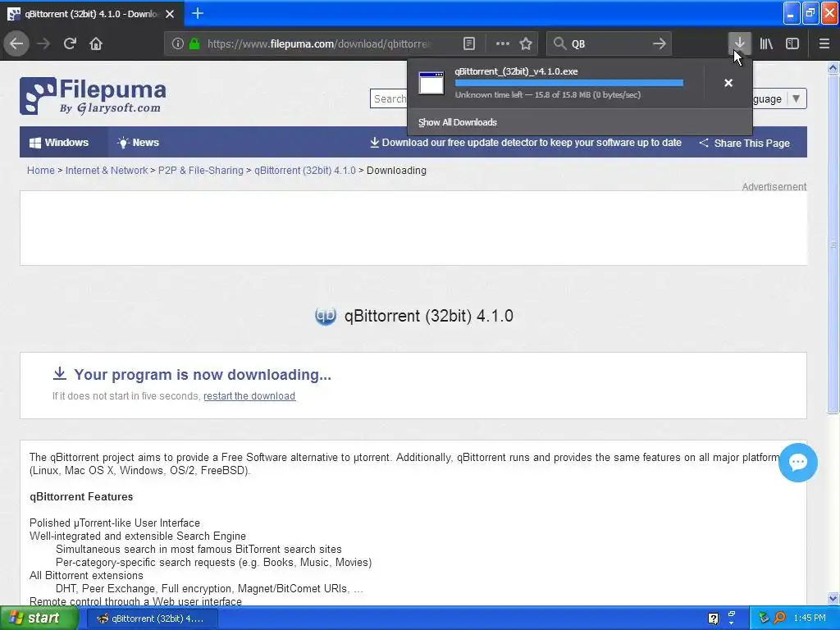Show site information icon in address bar
Viewport: 840px width, 630px height.
(x=177, y=43)
